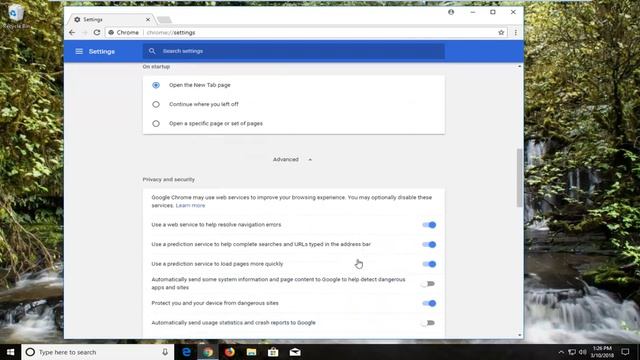Open Action Center notifications
Viewport: 640px width, 360px height.
[x=625, y=352]
